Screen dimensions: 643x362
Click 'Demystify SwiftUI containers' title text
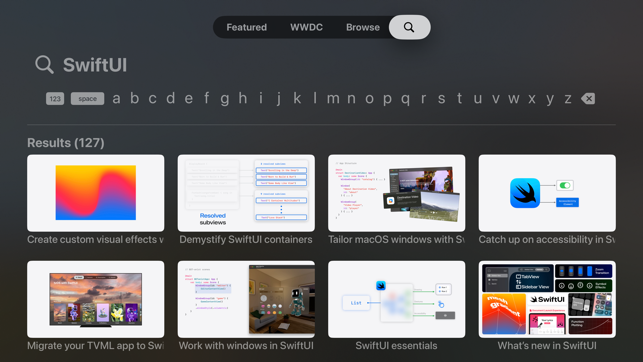click(246, 240)
